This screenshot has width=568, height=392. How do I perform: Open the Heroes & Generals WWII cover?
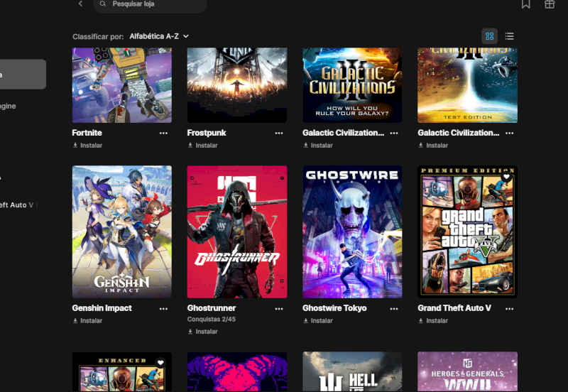[467, 371]
